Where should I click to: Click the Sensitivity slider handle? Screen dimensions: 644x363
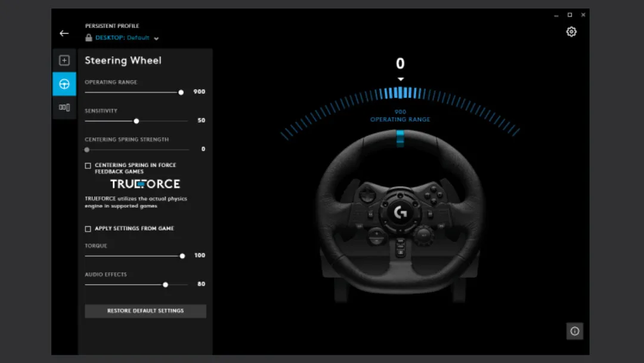coord(136,121)
